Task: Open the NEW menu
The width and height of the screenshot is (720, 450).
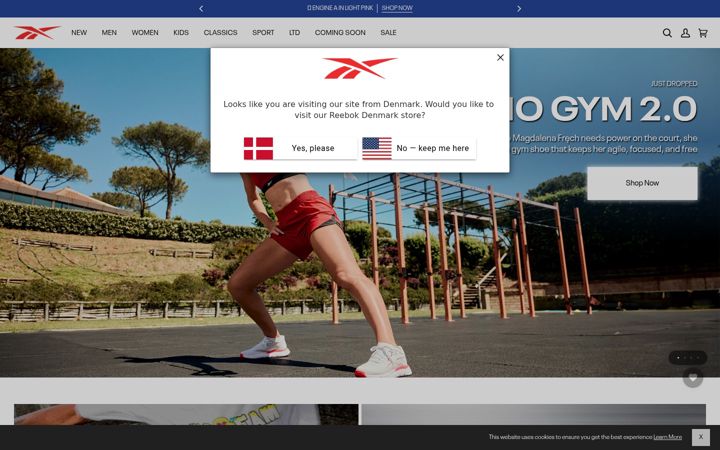Action: [x=79, y=33]
